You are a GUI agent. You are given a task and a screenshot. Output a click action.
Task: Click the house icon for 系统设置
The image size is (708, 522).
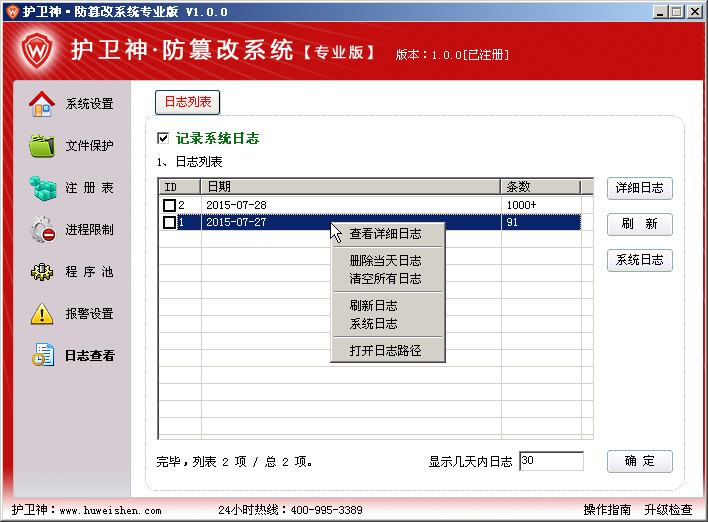click(x=42, y=104)
